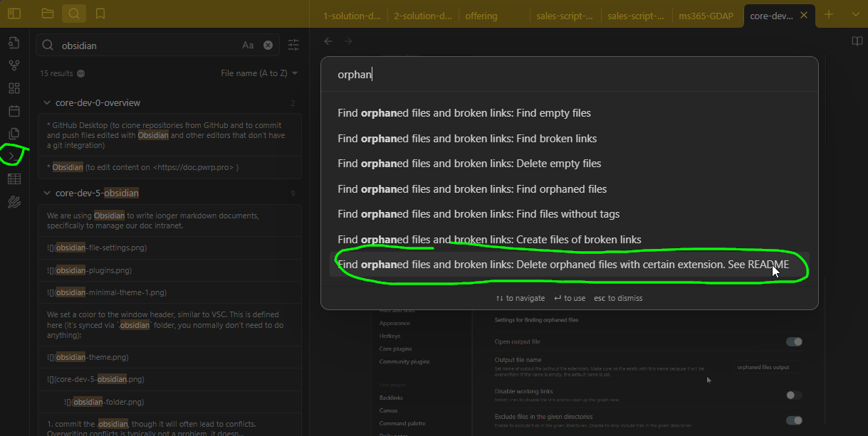Open the search settings sliders icon
Image resolution: width=868 pixels, height=436 pixels.
[293, 46]
